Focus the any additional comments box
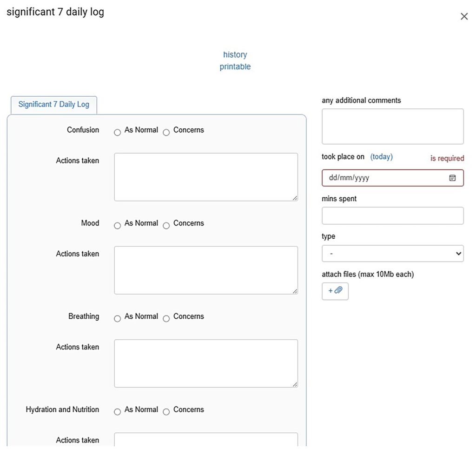476x449 pixels. (x=392, y=127)
